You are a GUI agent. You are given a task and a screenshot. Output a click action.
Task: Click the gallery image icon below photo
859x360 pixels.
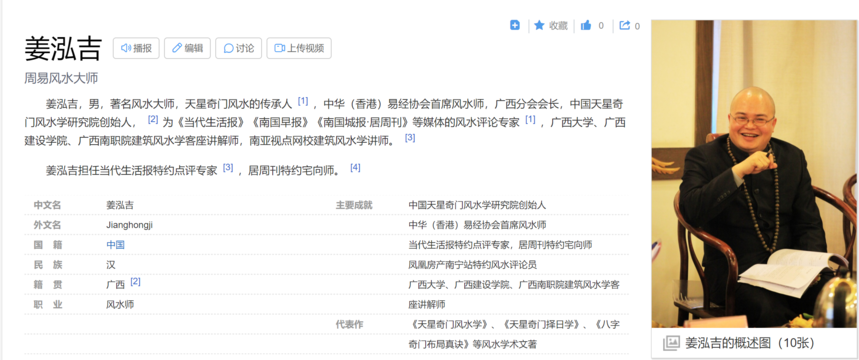[671, 344]
